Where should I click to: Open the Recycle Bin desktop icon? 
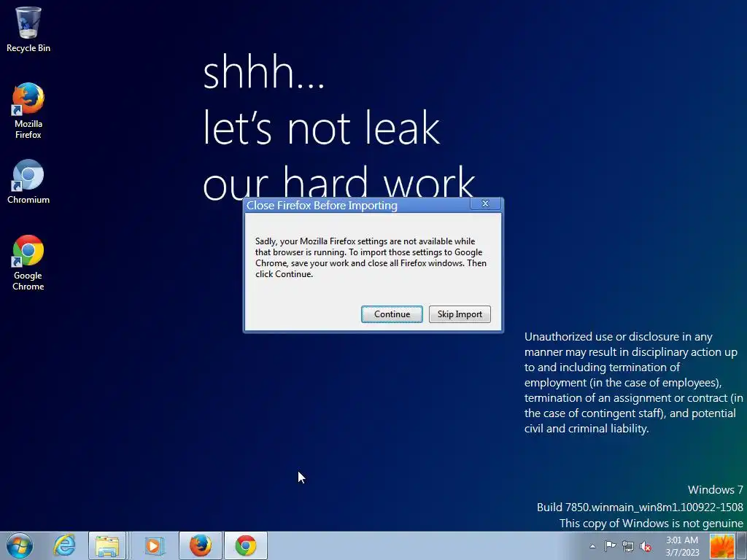point(28,29)
